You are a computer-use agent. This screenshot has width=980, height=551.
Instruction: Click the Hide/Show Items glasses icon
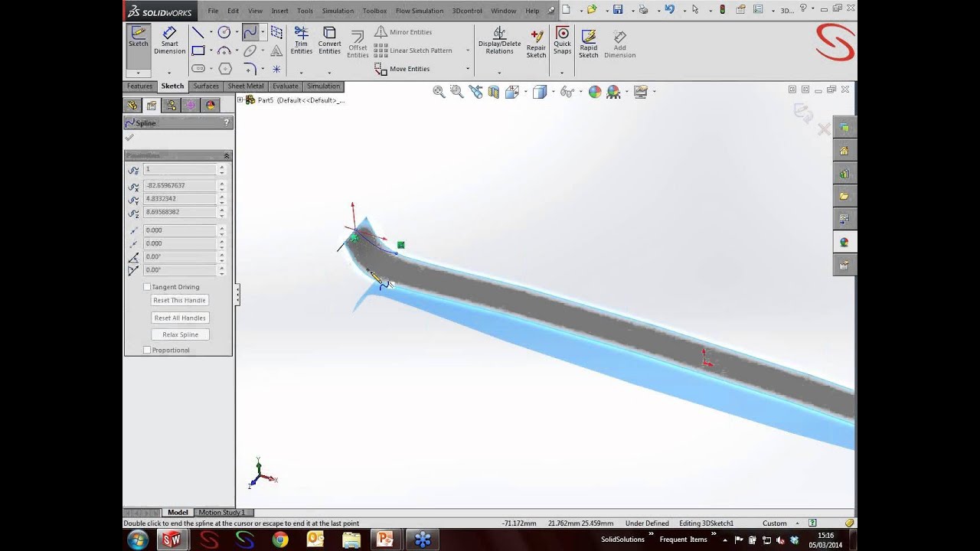[x=566, y=92]
